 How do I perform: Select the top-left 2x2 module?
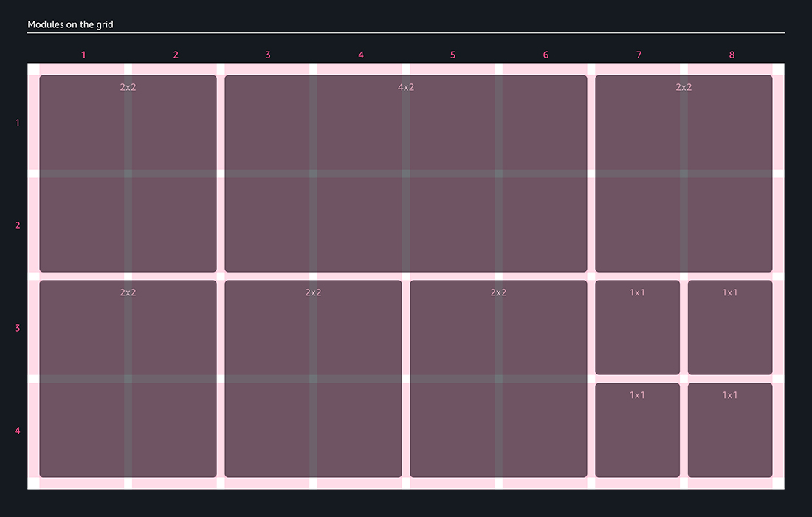coord(128,174)
